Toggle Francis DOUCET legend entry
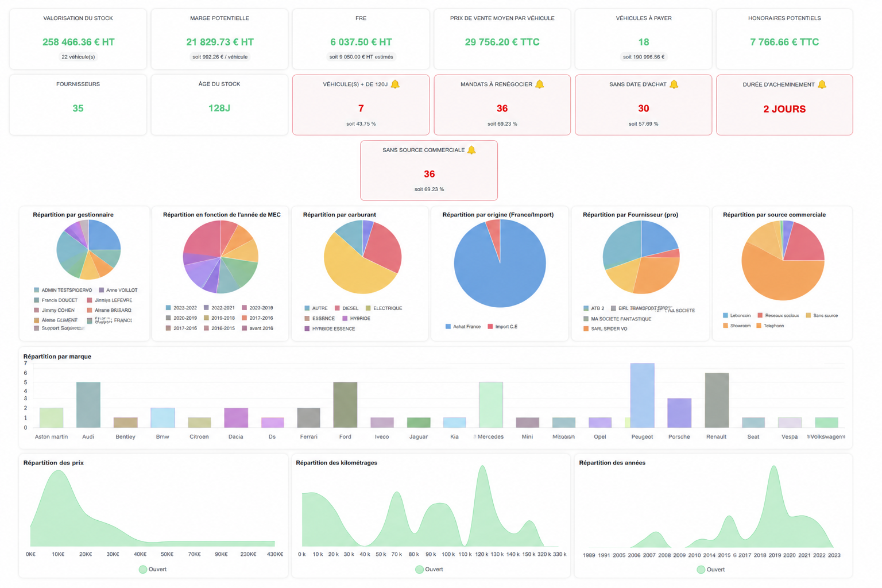The image size is (882, 588). pos(56,300)
